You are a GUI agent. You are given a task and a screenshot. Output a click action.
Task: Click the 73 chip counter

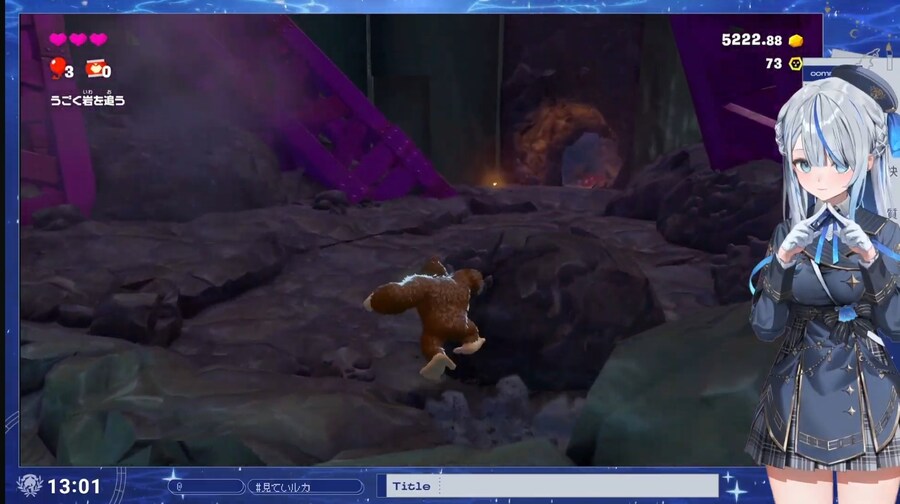[x=774, y=64]
